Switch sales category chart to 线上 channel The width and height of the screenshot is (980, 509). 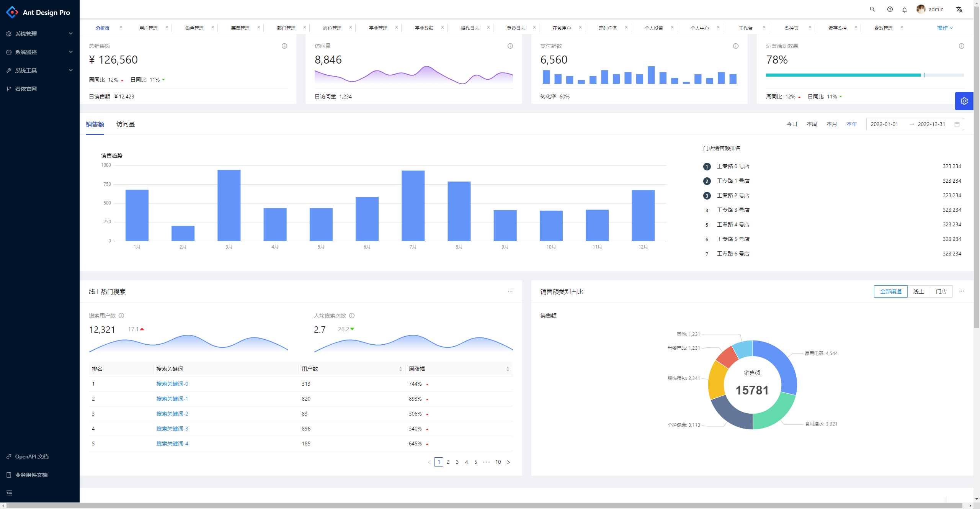click(x=919, y=291)
